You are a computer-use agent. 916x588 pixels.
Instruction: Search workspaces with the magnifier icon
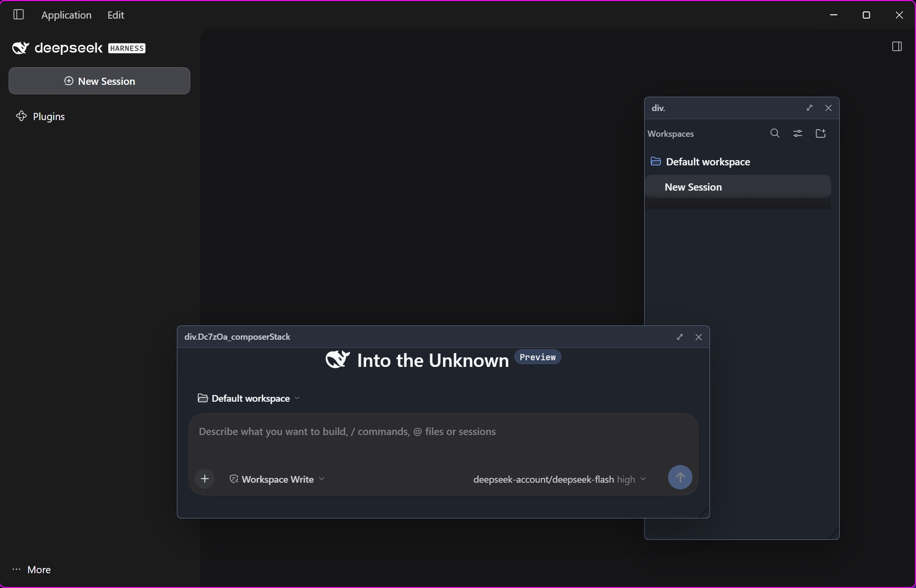(x=775, y=133)
